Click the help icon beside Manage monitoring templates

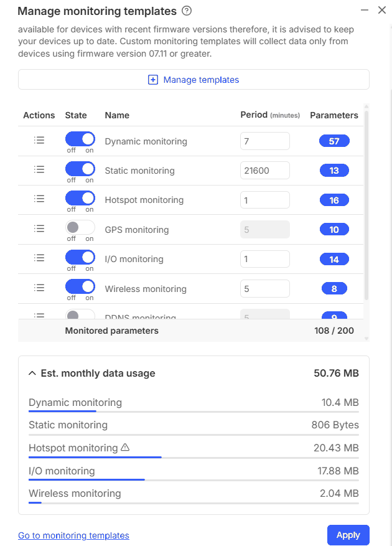click(x=187, y=11)
